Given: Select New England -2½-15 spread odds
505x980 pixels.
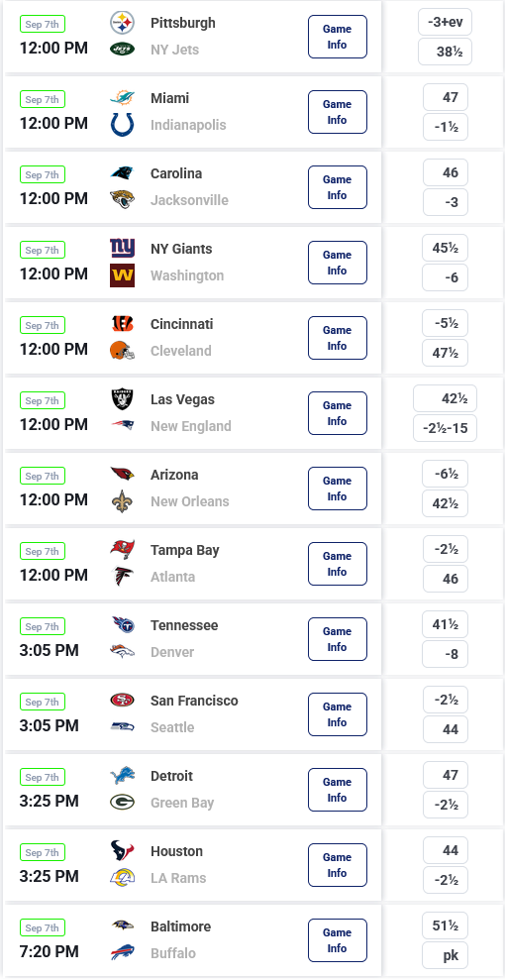Looking at the screenshot, I should 445,427.
